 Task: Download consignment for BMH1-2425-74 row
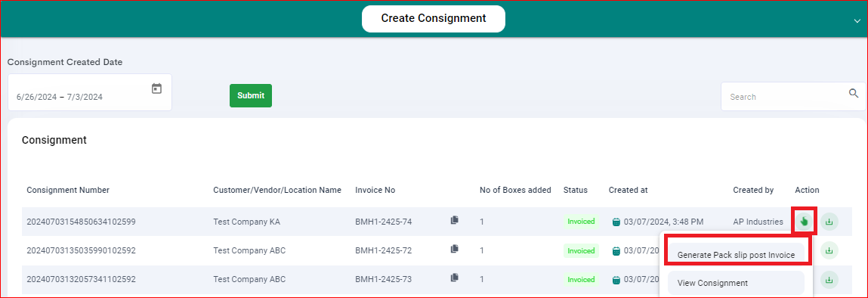pos(829,222)
